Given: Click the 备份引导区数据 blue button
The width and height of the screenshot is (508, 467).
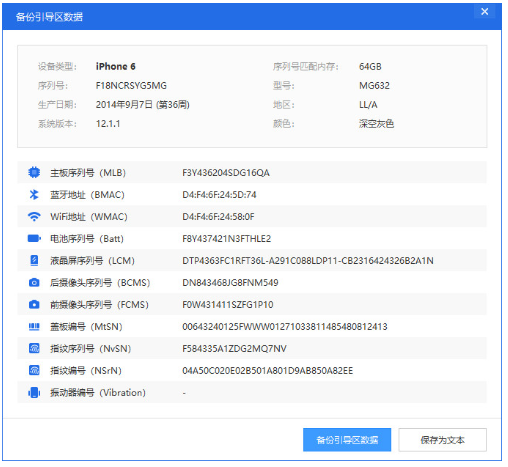Looking at the screenshot, I should point(347,440).
